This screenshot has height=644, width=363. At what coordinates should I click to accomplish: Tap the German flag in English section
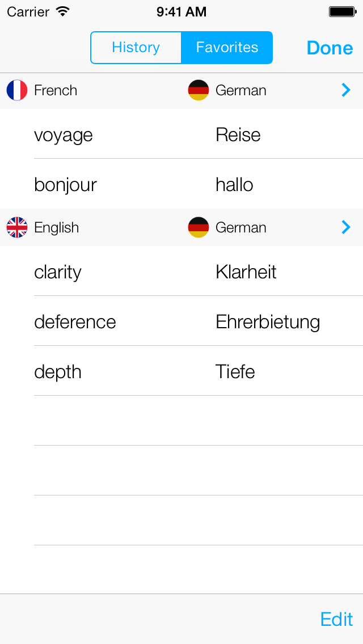pos(199,227)
